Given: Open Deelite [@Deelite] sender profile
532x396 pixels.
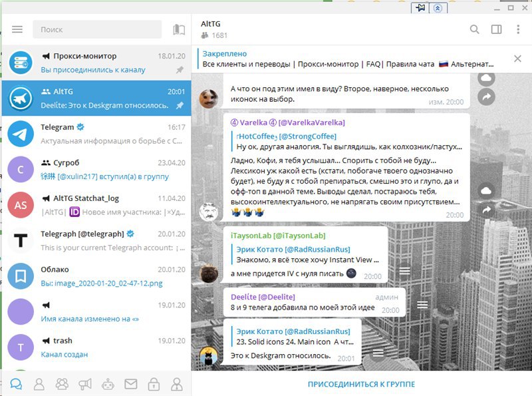Looking at the screenshot, I should [263, 297].
